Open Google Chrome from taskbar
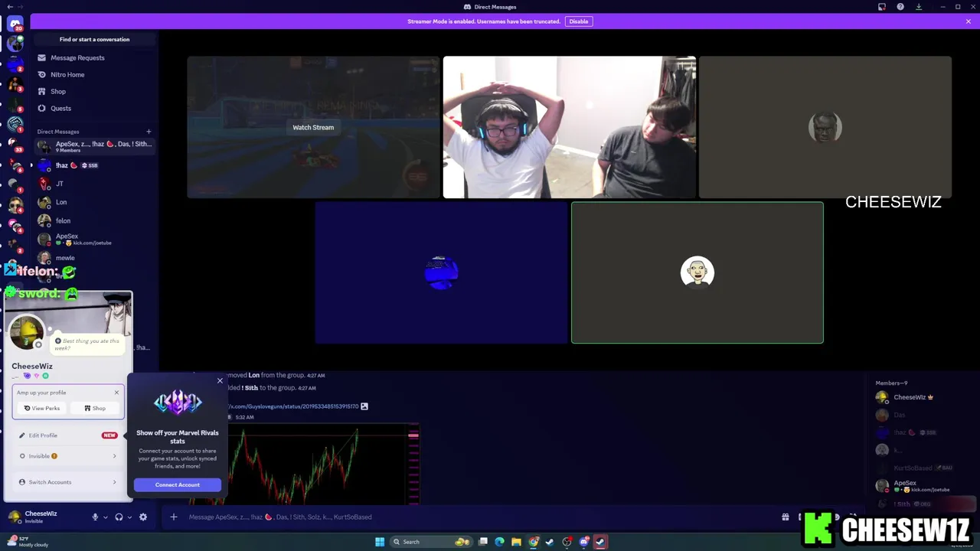This screenshot has width=980, height=551. tap(533, 542)
